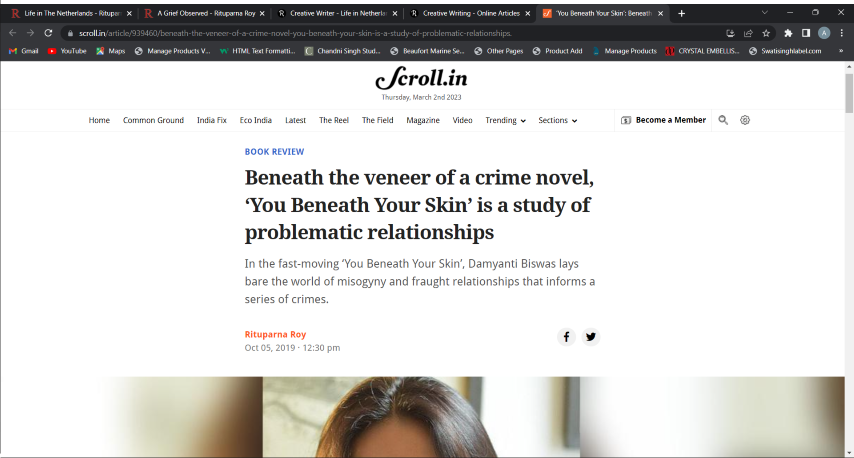Image resolution: width=854 pixels, height=458 pixels.
Task: Open the settings gear next to search
Action: pos(745,120)
